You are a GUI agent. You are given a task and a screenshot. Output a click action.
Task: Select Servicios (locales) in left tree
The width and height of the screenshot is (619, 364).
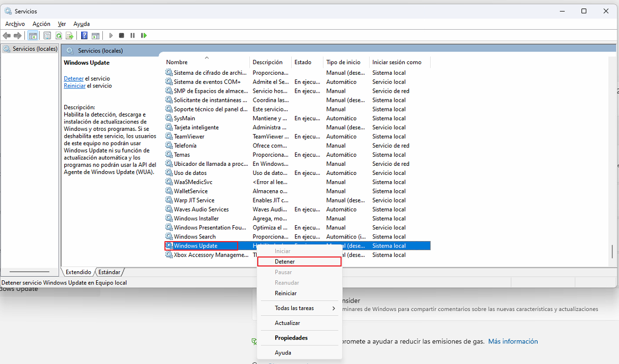(34, 49)
